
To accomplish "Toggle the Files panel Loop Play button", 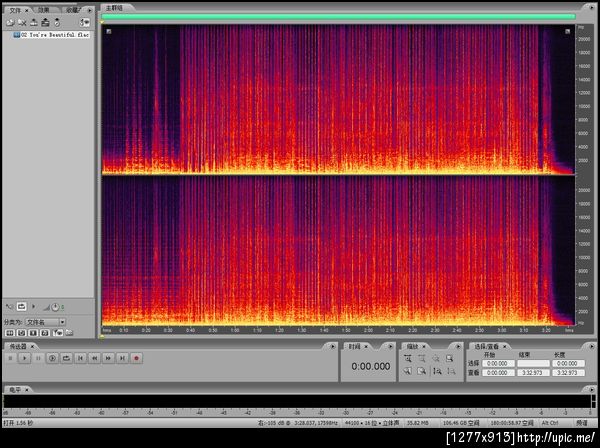I will click(21, 306).
